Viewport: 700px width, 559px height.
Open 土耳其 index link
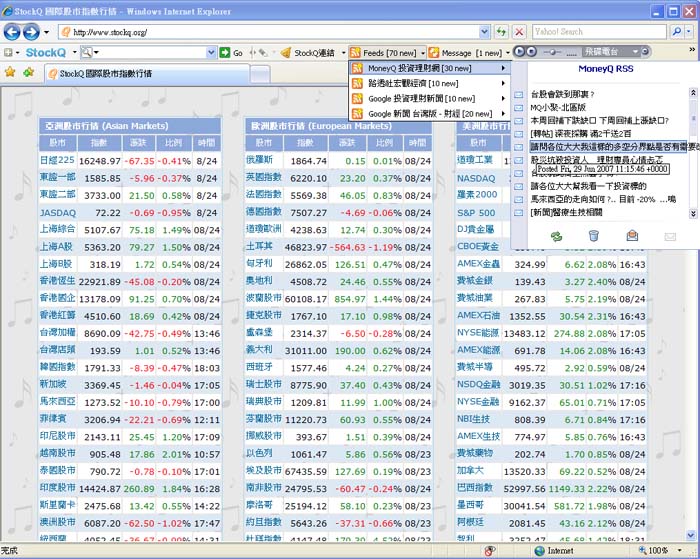point(259,246)
